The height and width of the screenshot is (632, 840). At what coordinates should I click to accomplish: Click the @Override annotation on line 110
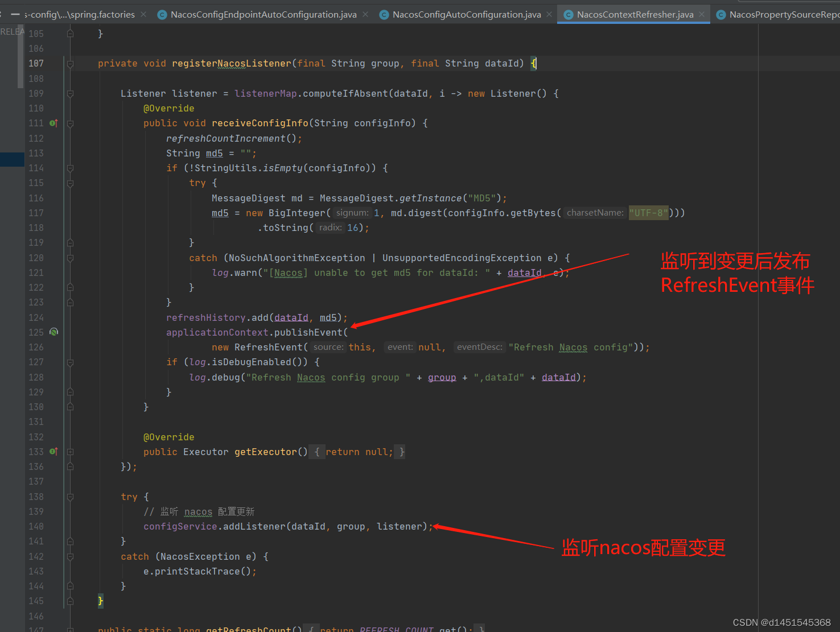[x=169, y=108]
